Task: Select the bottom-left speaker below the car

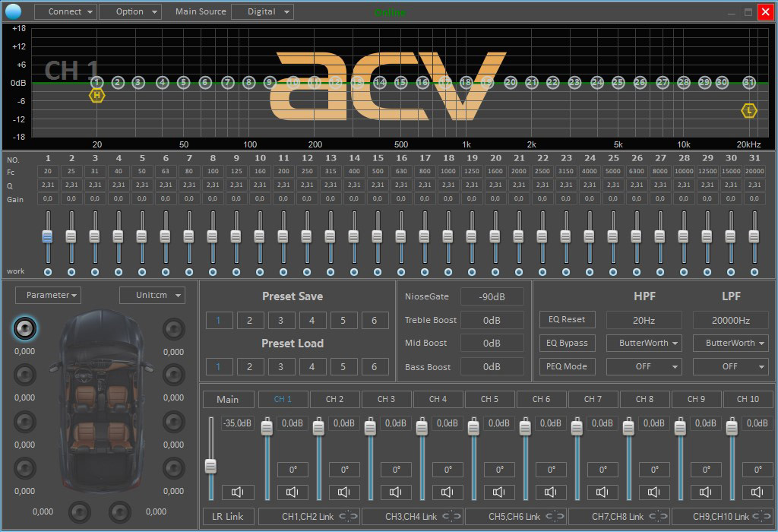Action: (x=79, y=512)
